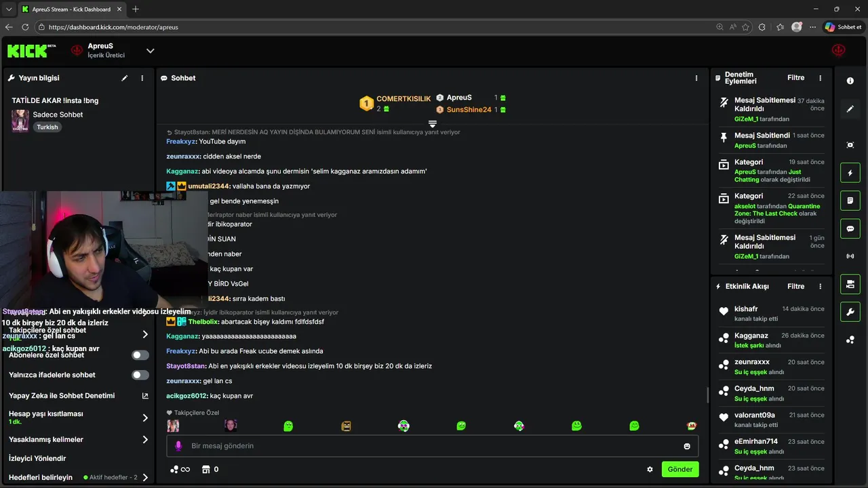Toggle Abonelere özel sohbet switch

point(140,355)
